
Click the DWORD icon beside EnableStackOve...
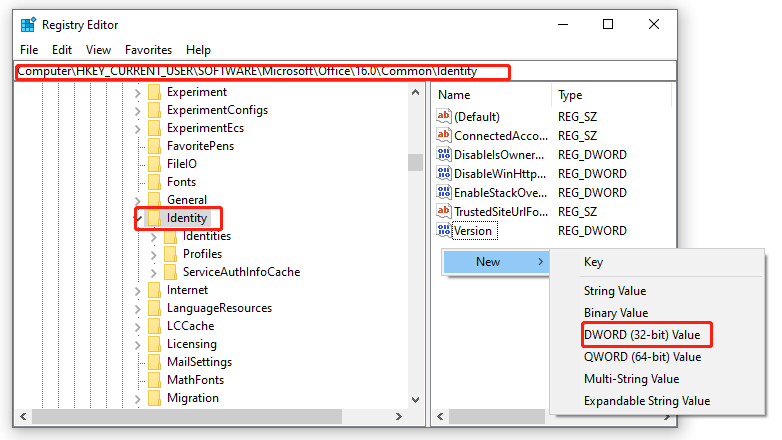point(443,192)
